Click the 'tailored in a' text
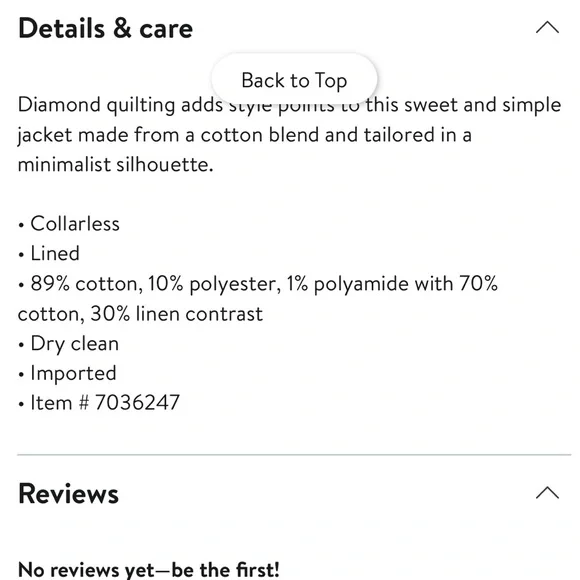This screenshot has height=580, width=580. (418, 135)
